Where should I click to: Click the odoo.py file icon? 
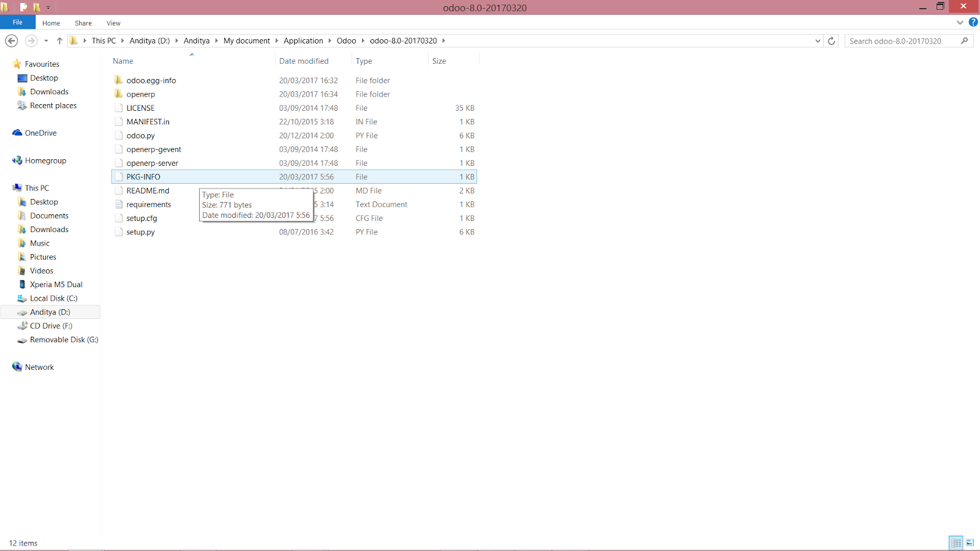pos(119,135)
